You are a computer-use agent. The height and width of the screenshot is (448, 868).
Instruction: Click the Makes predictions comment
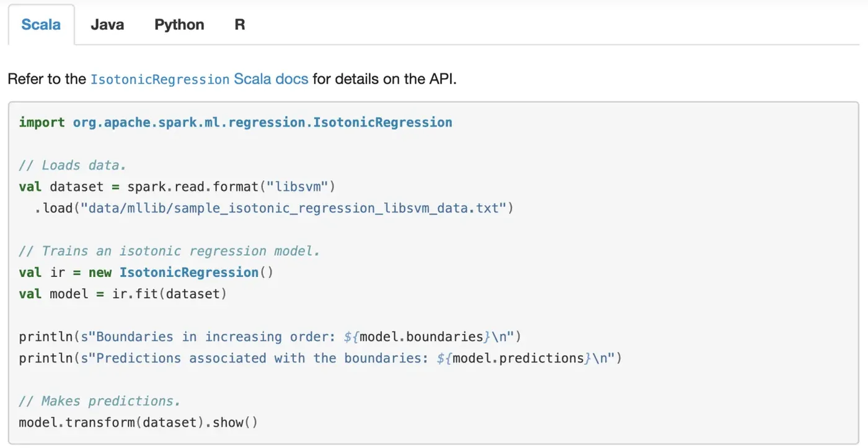click(x=99, y=402)
